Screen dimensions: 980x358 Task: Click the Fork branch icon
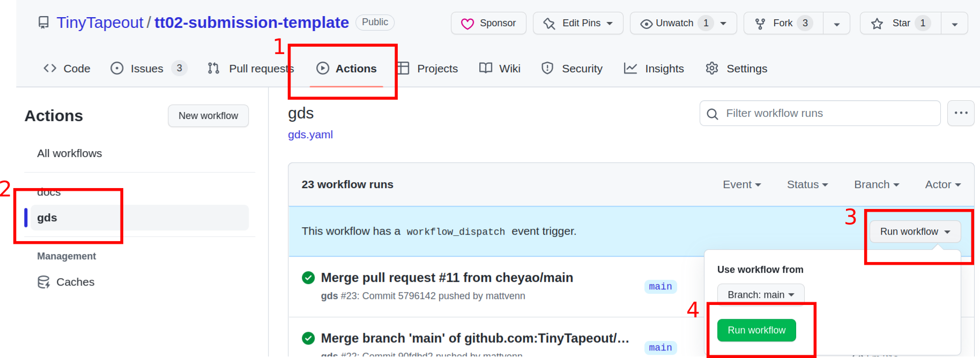760,24
